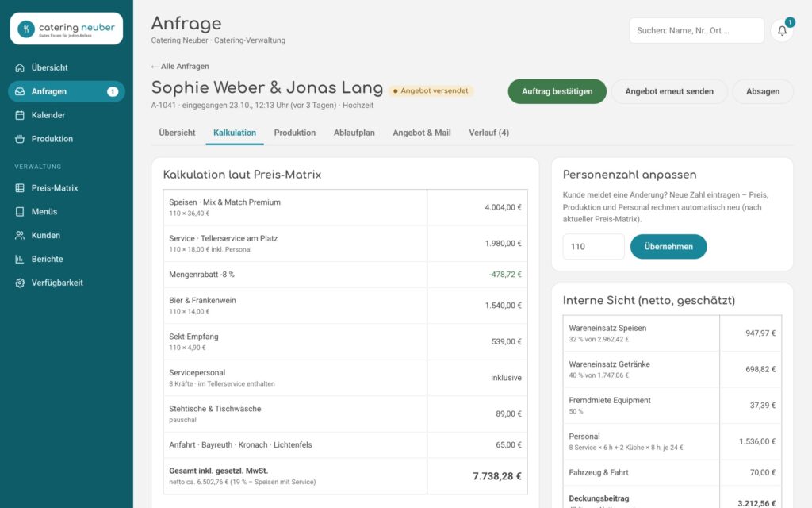The height and width of the screenshot is (508, 812).
Task: Click the Absagen button
Action: click(x=763, y=91)
